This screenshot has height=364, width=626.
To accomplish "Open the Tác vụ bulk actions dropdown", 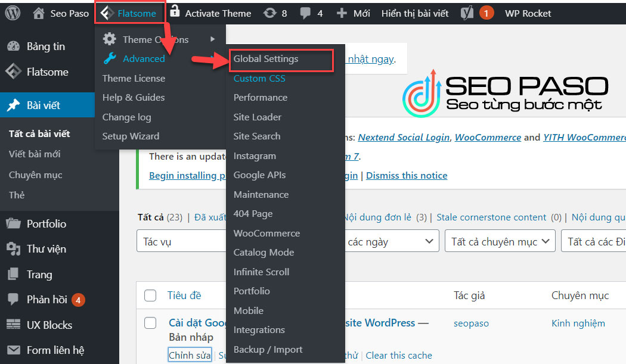I will tap(182, 241).
